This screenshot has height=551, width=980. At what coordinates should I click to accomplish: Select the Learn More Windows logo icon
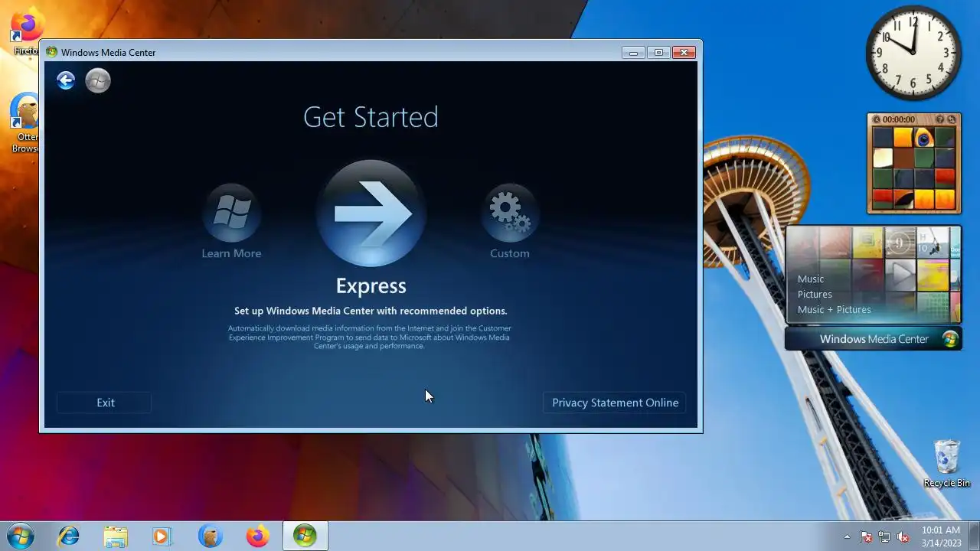tap(231, 213)
